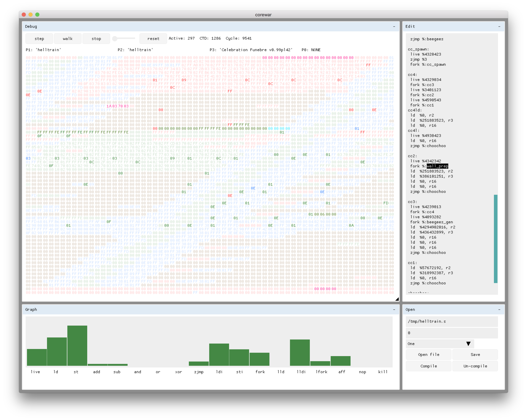Screen dimensions: 527x420
Task: Click the 'kill' axis label
Action: click(383, 372)
